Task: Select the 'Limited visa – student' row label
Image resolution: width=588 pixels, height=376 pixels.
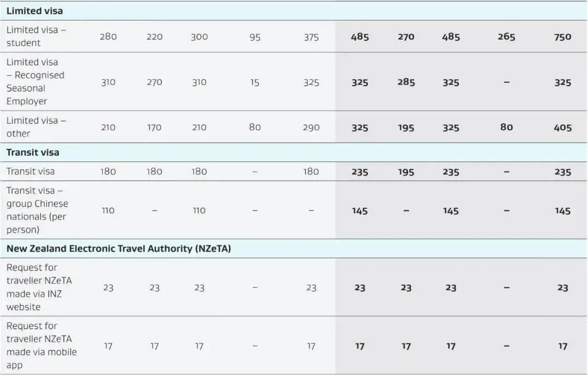Action: (x=36, y=37)
